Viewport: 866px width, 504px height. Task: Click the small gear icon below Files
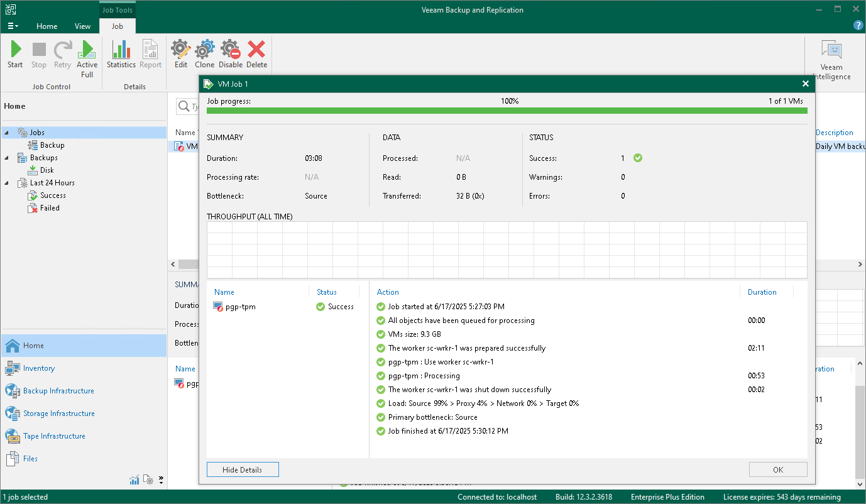click(148, 480)
